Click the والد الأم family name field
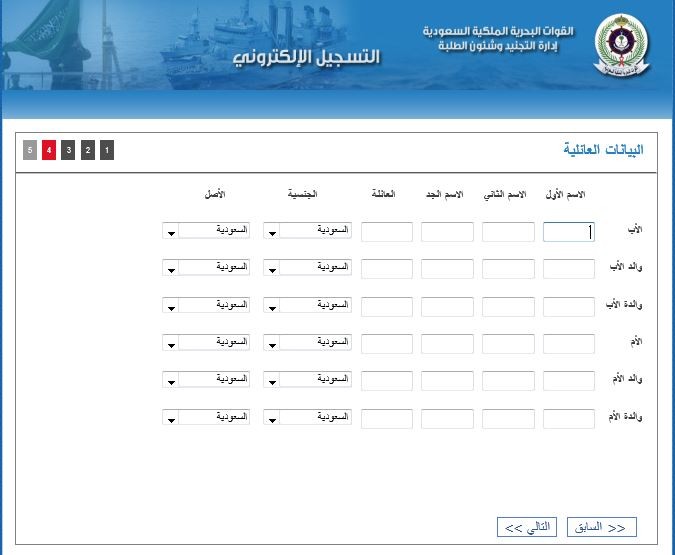 [387, 381]
